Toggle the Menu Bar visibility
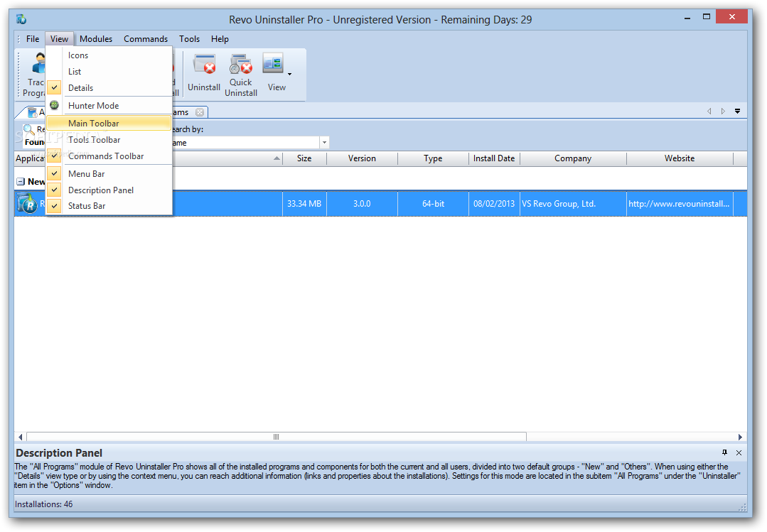 109,173
